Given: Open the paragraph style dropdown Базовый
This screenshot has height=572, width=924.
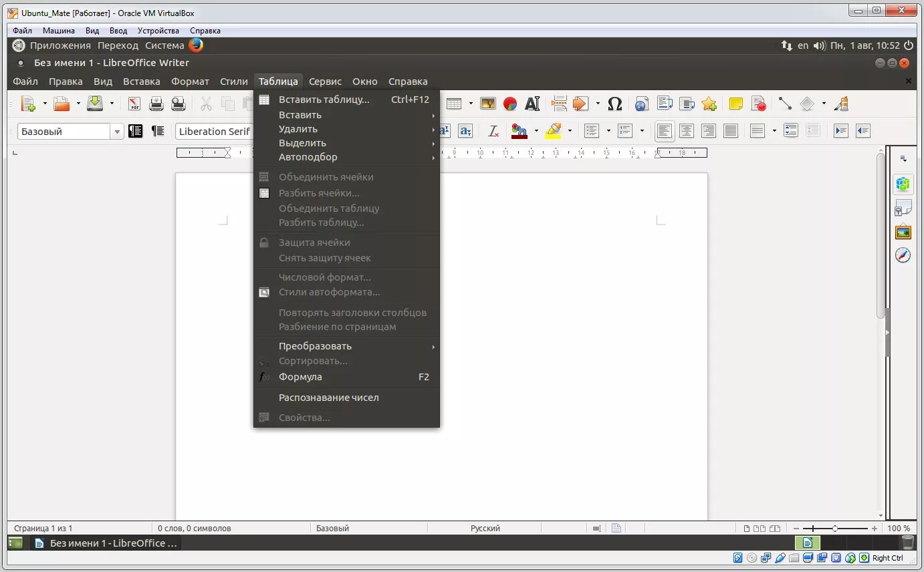Looking at the screenshot, I should tap(117, 132).
